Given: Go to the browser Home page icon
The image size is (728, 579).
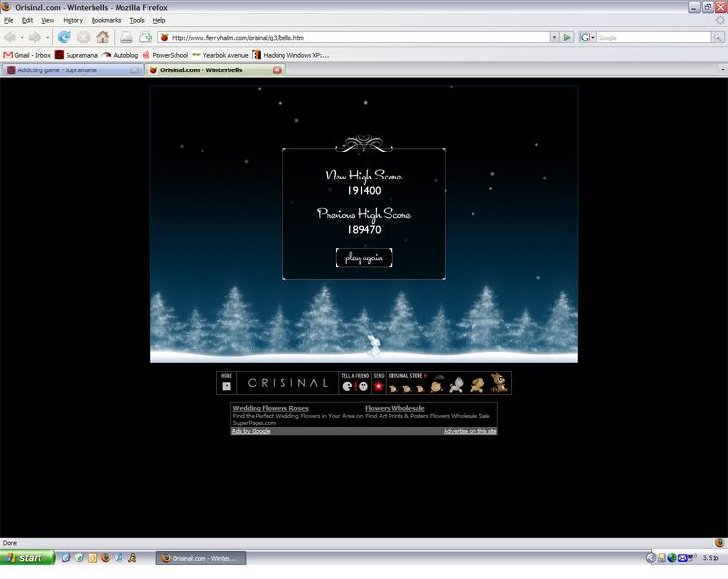Looking at the screenshot, I should point(103,38).
